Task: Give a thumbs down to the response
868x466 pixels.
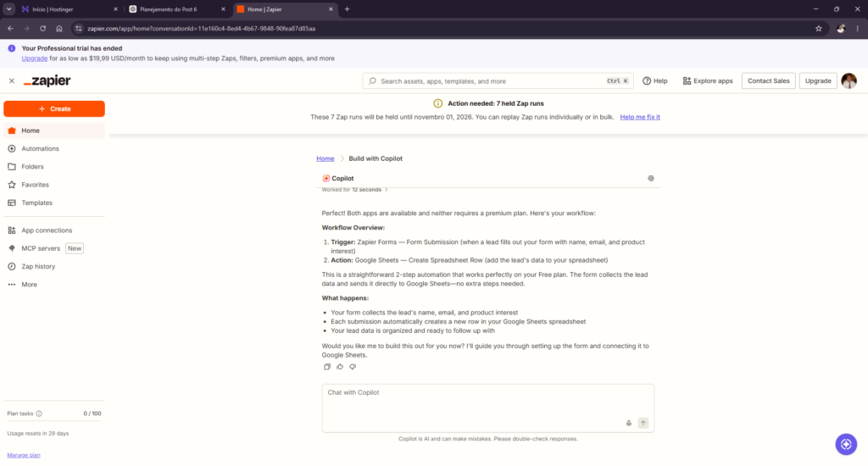Action: click(x=353, y=367)
